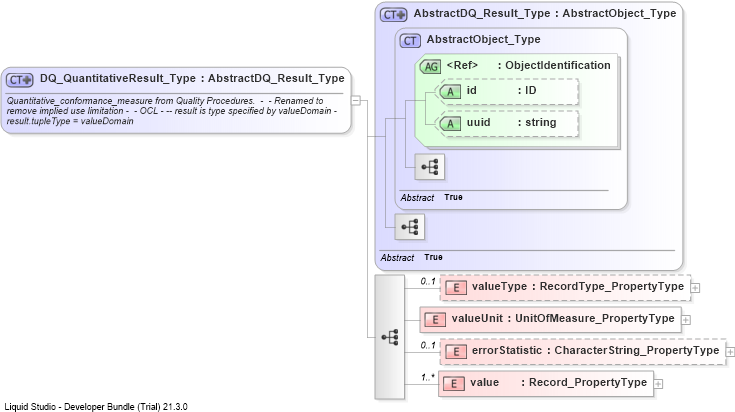
Task: Select the AbstractObject_Type label
Action: (483, 39)
